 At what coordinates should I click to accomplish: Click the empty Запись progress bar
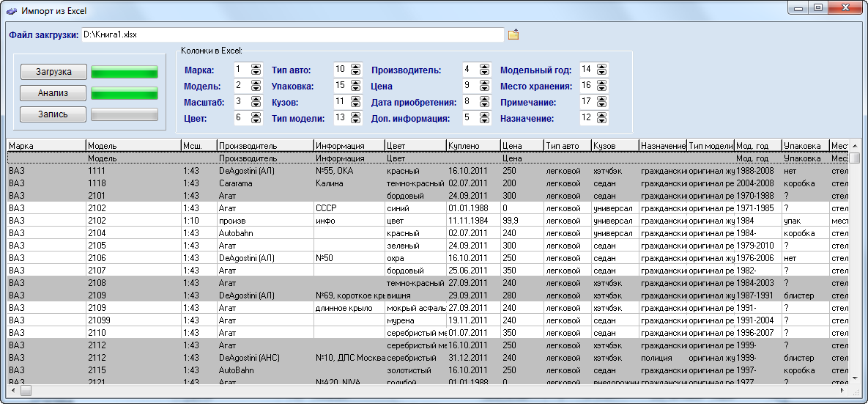[125, 114]
